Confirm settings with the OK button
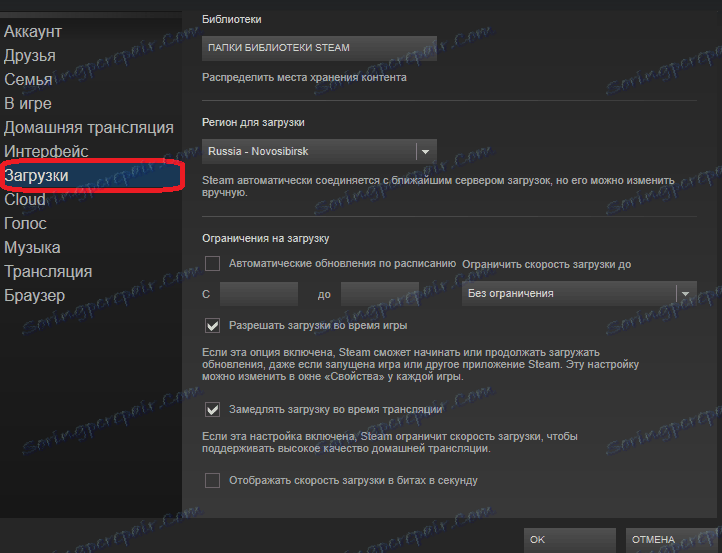Image resolution: width=722 pixels, height=553 pixels. (570, 540)
